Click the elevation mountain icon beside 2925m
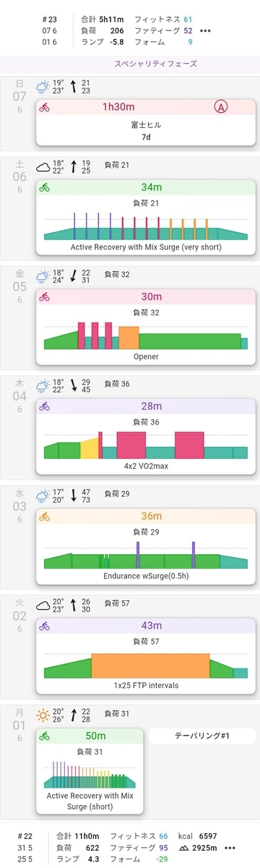This screenshot has width=260, height=868. (x=191, y=847)
